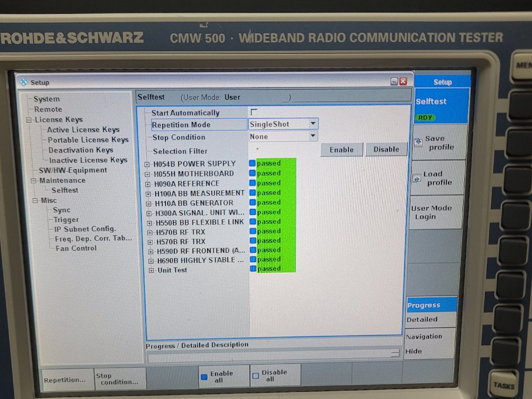532x399 pixels.
Task: Select the Detailed view tab
Action: coord(431,320)
